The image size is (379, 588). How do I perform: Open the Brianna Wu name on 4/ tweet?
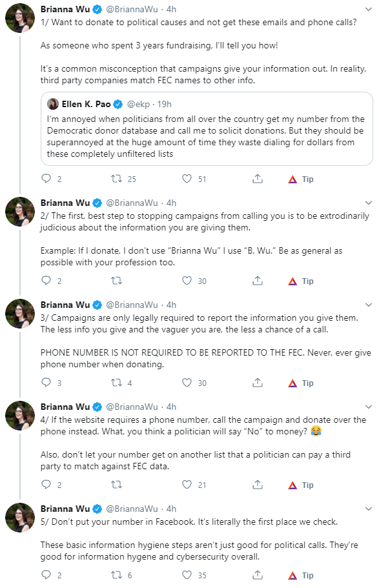point(65,407)
